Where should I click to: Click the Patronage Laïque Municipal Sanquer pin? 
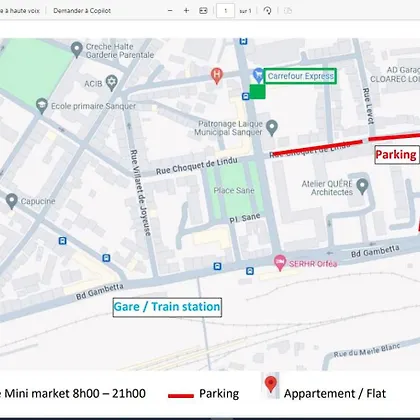coord(272,128)
